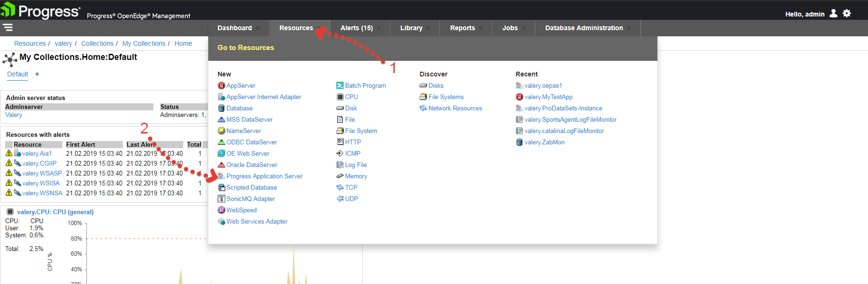Click the admin user profile icon
868x284 pixels.
[x=834, y=14]
